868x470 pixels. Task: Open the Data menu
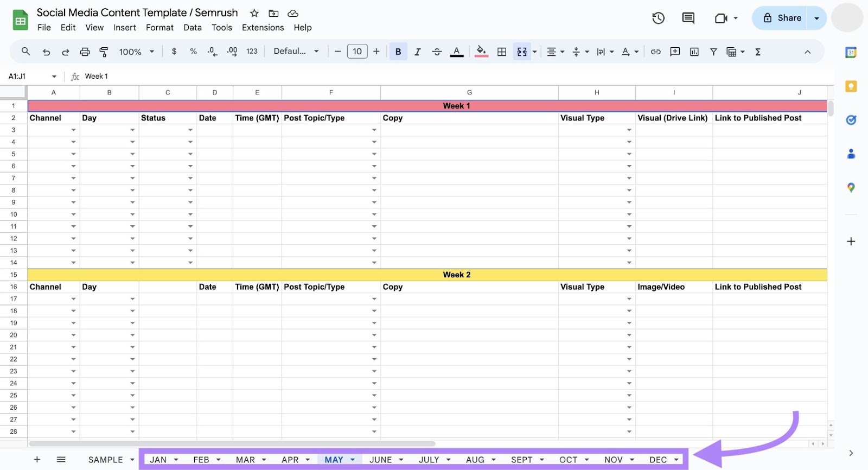click(193, 28)
